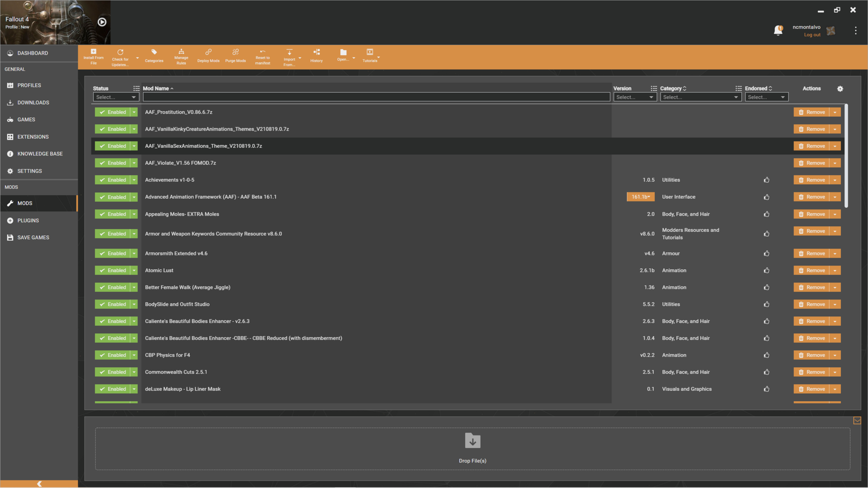Viewport: 868px width, 488px height.
Task: Open Extensions page
Action: 39,137
